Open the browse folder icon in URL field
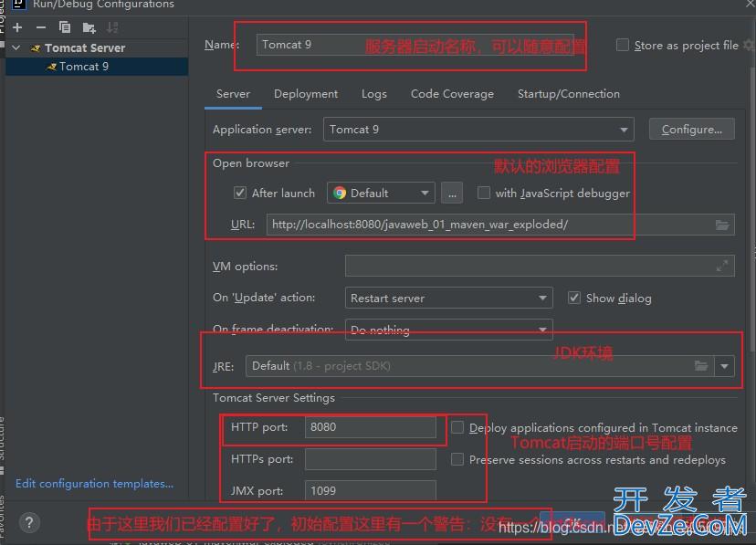This screenshot has width=756, height=545. [x=722, y=225]
